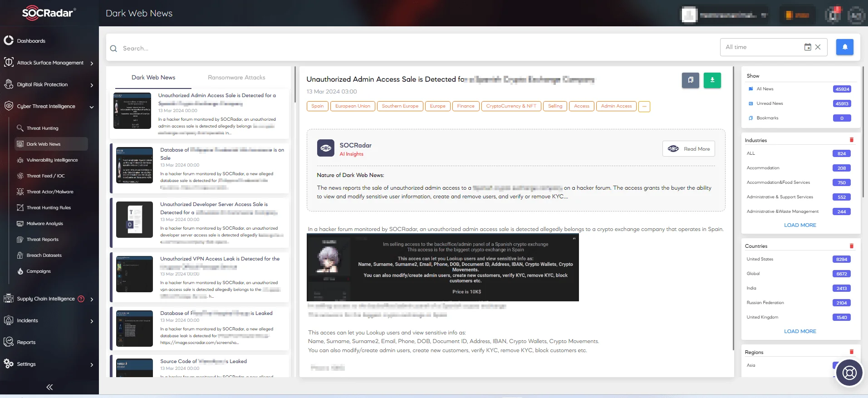Click the blue notification bell button
Screen dimensions: 868x398
click(845, 47)
